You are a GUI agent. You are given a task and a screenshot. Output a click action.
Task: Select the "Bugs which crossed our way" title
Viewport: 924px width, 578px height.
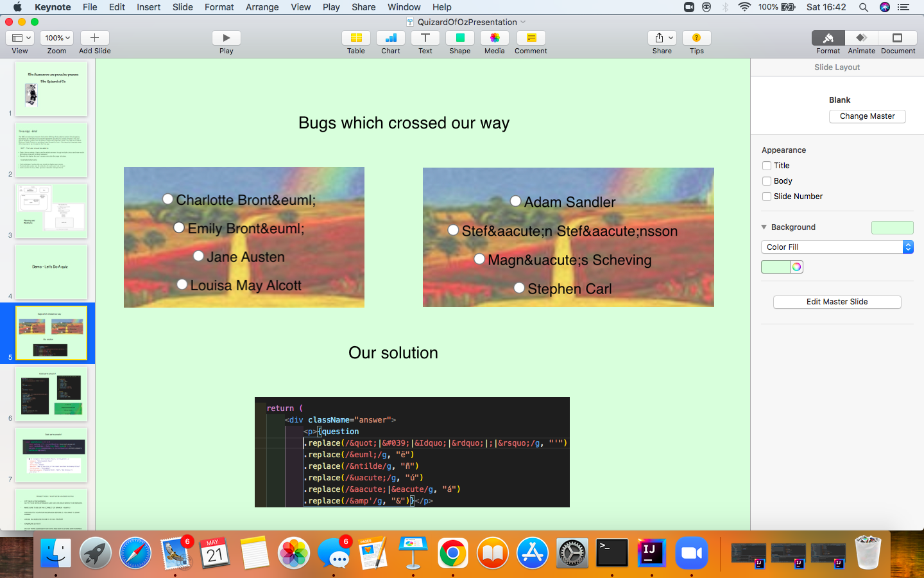(x=404, y=123)
